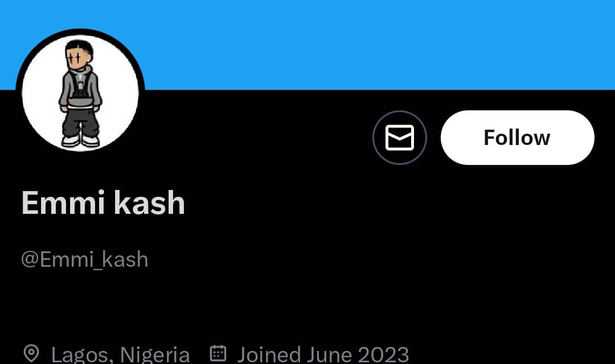Viewport: 615px width, 364px height.
Task: Tap the Nigeria location label
Action: [x=154, y=354]
